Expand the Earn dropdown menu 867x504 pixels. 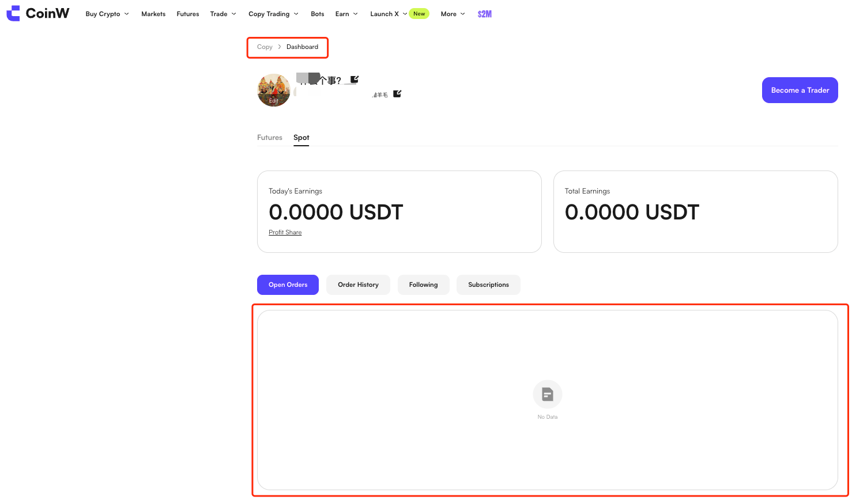pos(346,14)
